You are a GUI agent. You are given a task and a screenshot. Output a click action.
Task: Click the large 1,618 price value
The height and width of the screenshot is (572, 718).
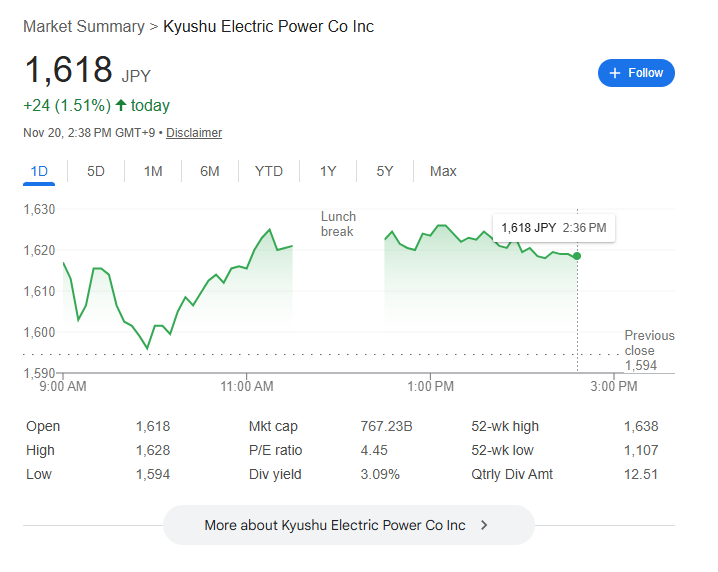click(x=68, y=70)
